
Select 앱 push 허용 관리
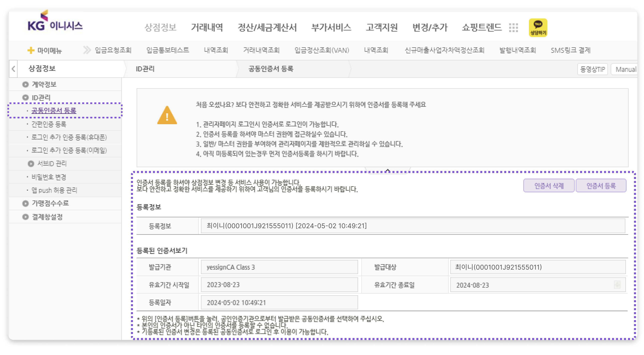click(54, 190)
